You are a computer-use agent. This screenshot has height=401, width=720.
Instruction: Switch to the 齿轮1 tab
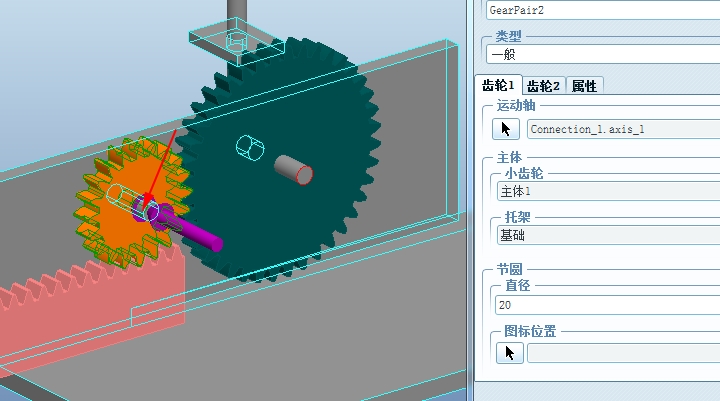(498, 85)
